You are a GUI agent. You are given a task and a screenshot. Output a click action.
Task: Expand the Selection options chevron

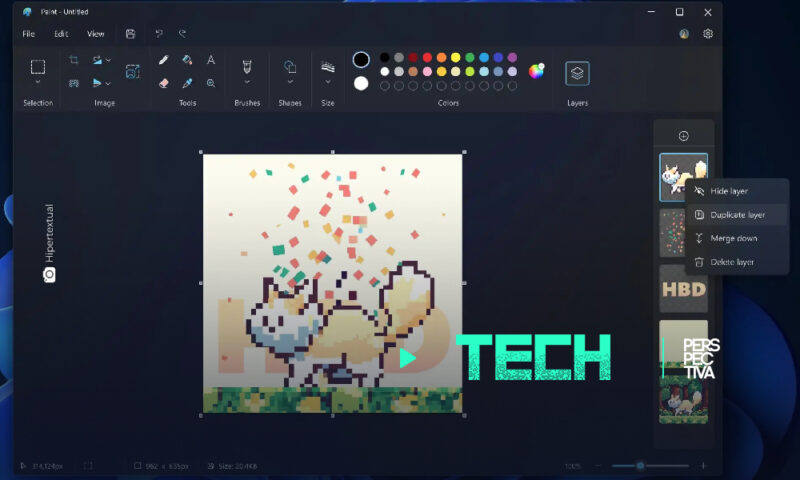click(38, 82)
